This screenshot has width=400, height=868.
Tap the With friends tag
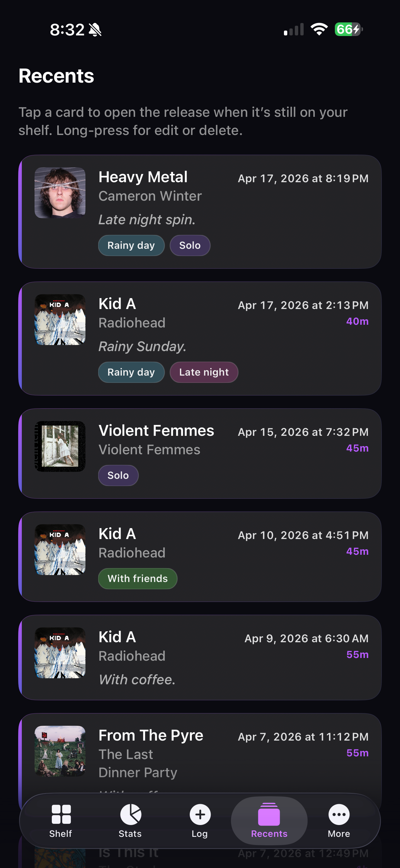138,579
